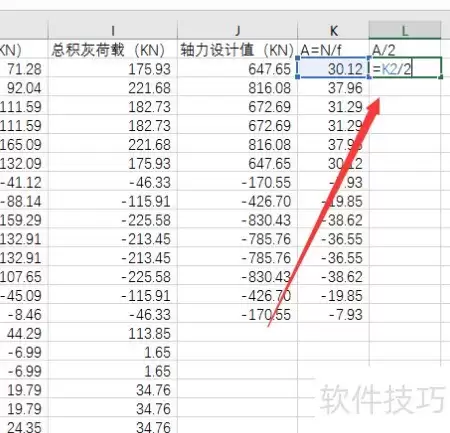Click the cell showing 44.29
The width and height of the screenshot is (450, 433).
pos(24,333)
